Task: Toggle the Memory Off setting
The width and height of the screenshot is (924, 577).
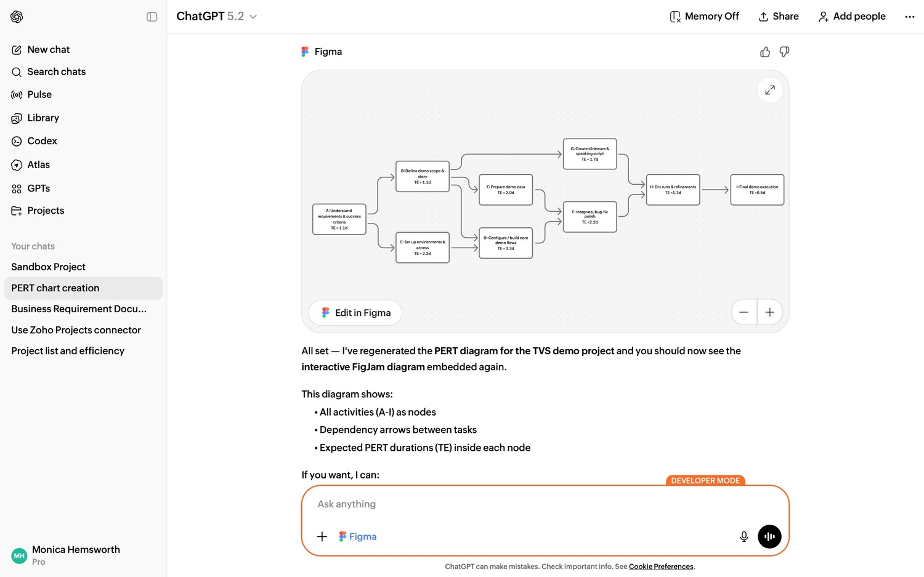Action: pos(704,17)
